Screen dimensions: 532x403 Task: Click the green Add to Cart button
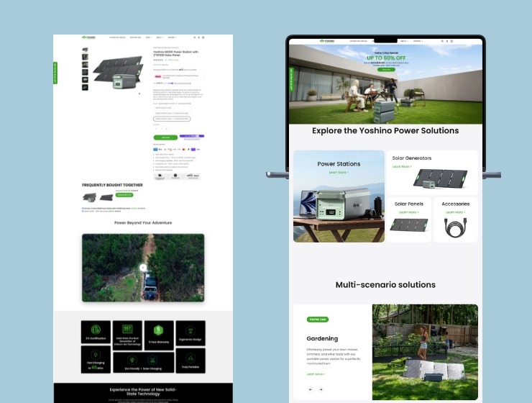(x=165, y=137)
